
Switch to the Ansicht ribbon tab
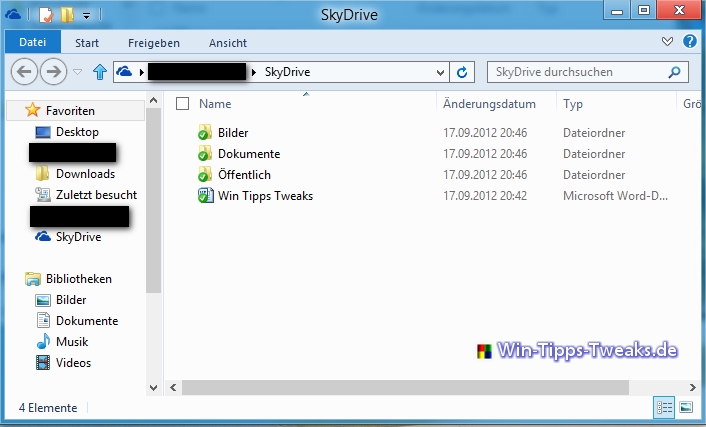click(x=228, y=43)
